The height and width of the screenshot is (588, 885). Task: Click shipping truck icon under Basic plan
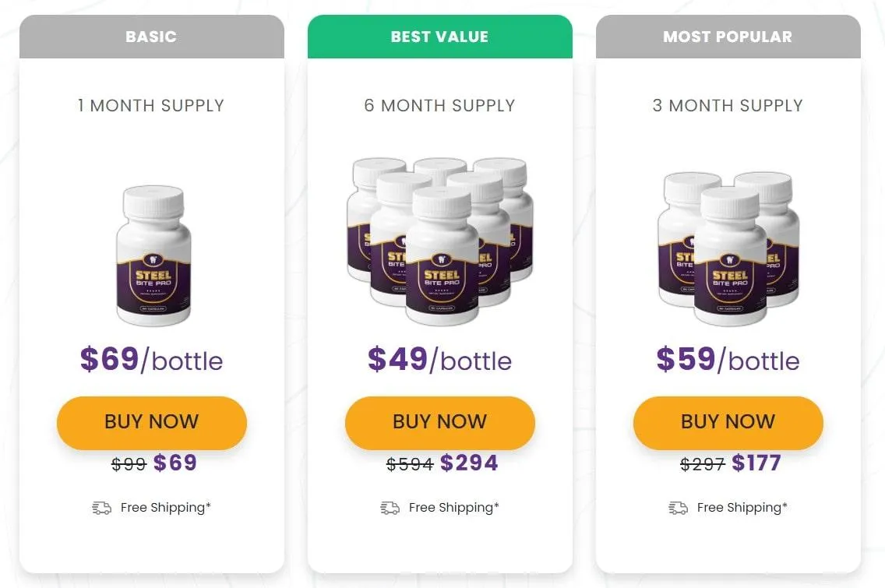(x=101, y=508)
